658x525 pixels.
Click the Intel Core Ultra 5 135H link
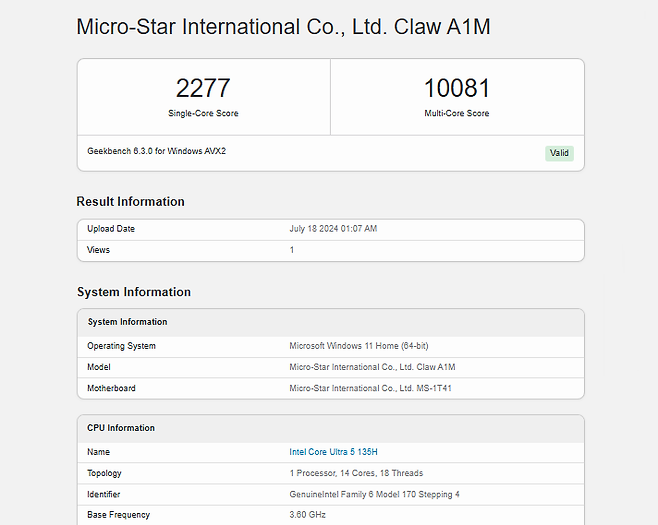(333, 452)
